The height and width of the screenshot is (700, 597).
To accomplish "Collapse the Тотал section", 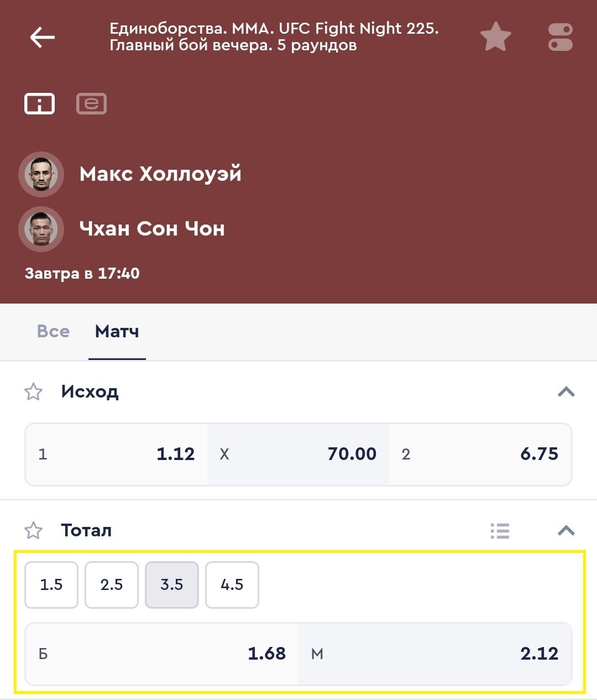I will [566, 531].
